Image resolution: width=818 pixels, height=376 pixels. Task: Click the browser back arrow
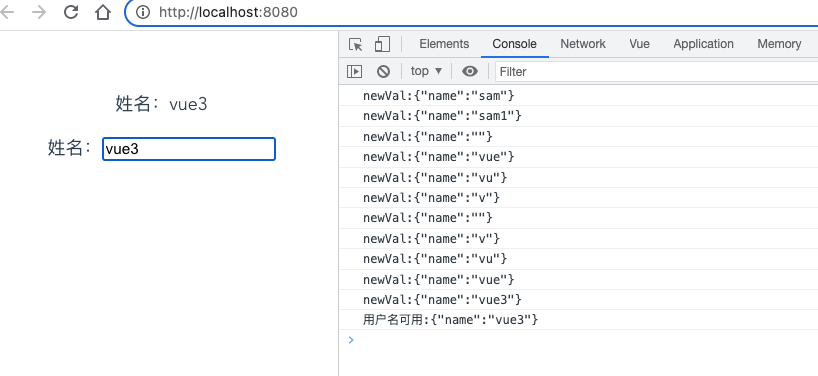click(x=7, y=12)
